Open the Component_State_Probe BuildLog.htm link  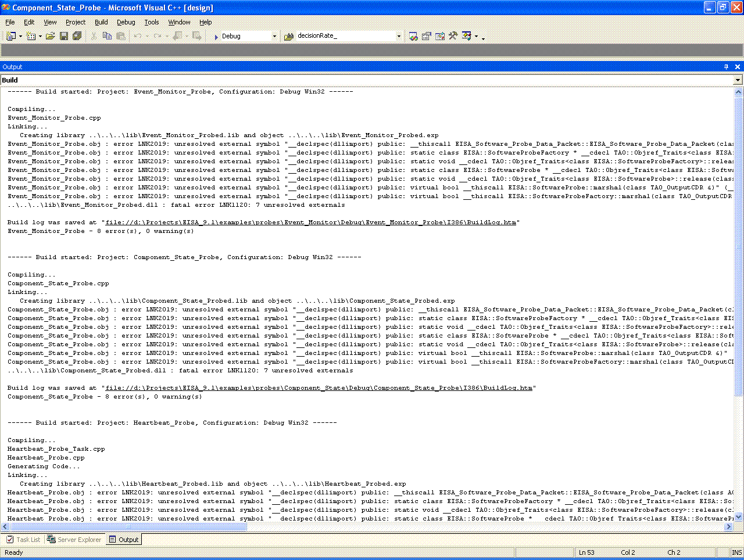click(x=319, y=388)
